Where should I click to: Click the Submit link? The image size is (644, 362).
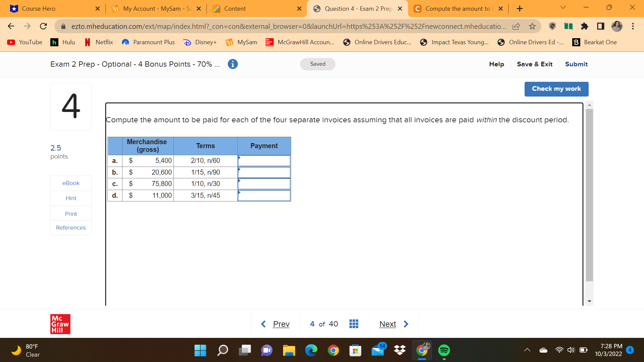(x=576, y=64)
